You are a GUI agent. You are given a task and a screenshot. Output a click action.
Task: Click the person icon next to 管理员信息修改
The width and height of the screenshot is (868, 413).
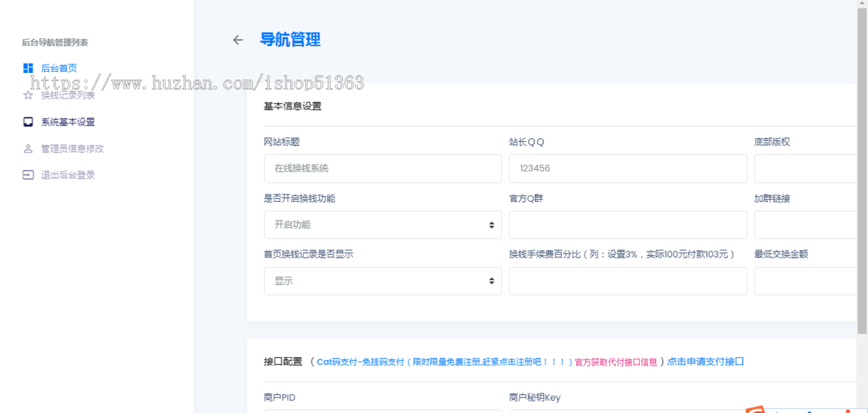pyautogui.click(x=28, y=148)
